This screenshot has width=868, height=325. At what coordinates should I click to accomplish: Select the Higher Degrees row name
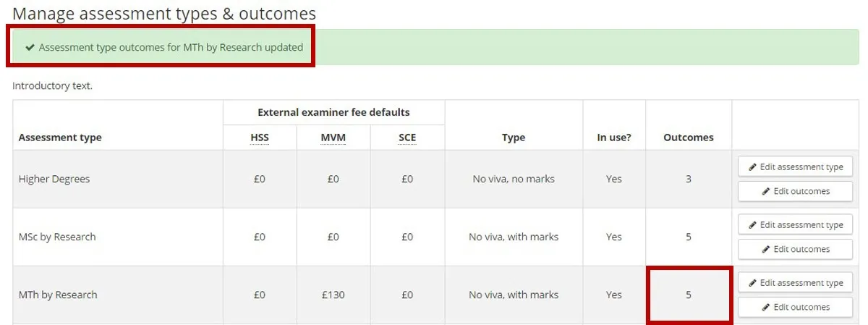54,179
